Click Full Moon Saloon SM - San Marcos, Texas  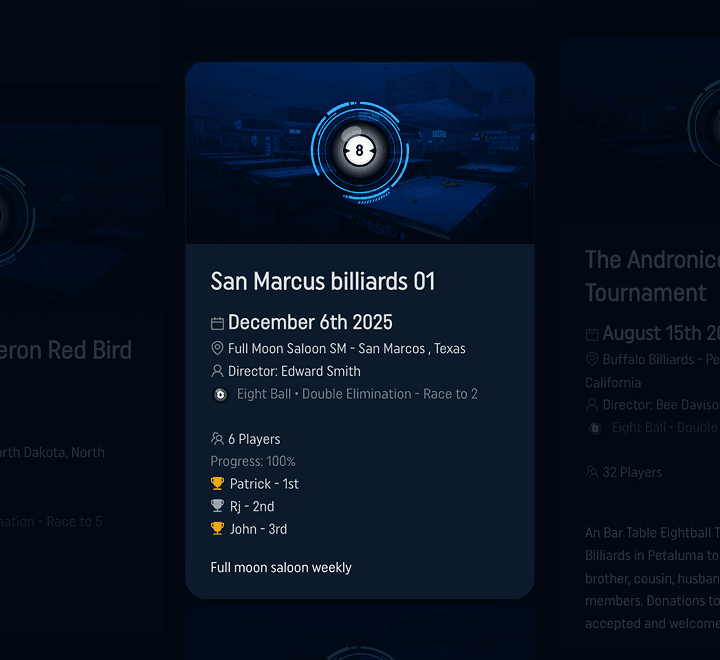347,349
